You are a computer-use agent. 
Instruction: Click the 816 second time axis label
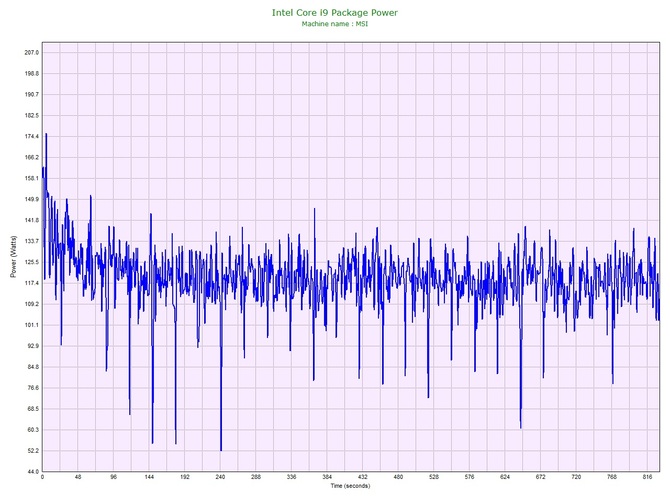pyautogui.click(x=648, y=478)
